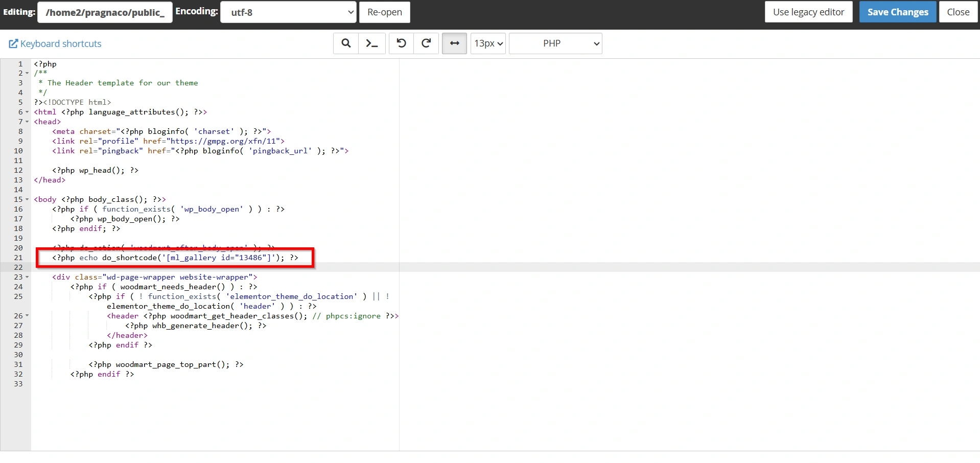
Task: Undo the last edit
Action: [x=401, y=43]
